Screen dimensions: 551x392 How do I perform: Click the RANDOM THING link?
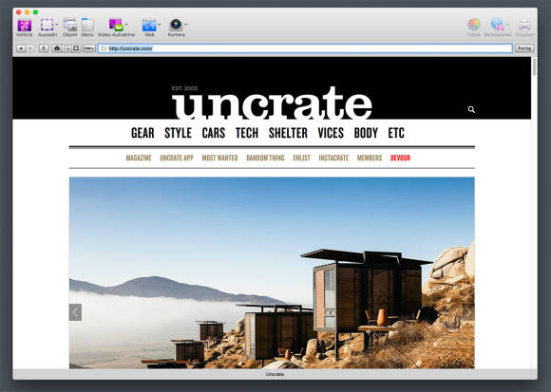265,158
